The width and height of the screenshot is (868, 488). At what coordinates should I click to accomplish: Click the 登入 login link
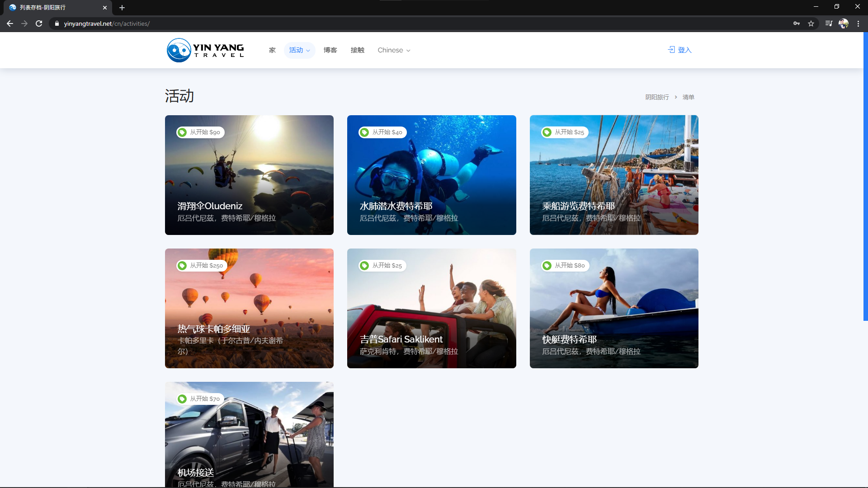(680, 50)
